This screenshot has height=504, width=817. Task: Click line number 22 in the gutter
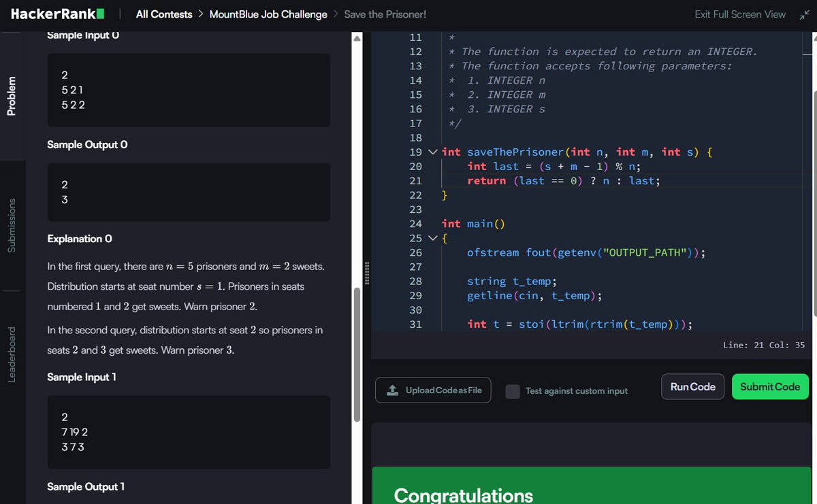[x=415, y=195]
